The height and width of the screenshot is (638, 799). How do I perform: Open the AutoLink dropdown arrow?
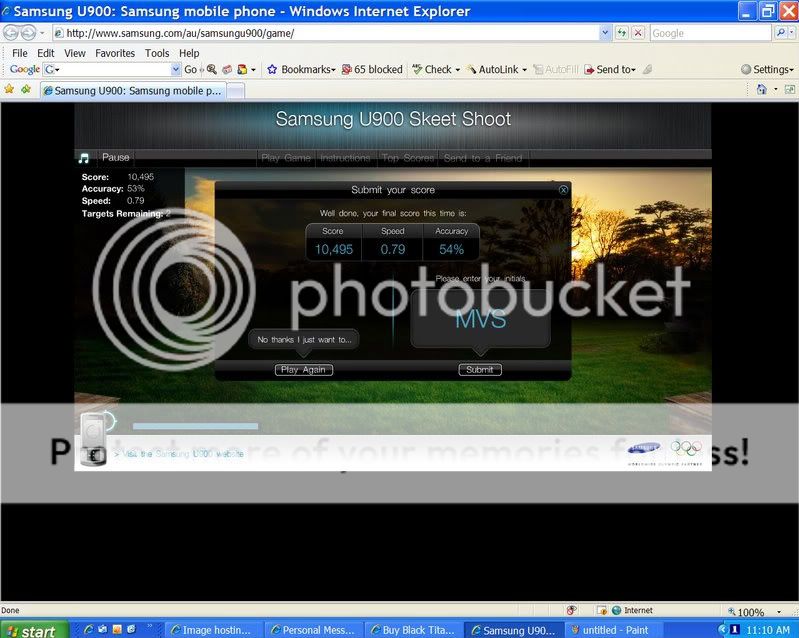coord(524,70)
